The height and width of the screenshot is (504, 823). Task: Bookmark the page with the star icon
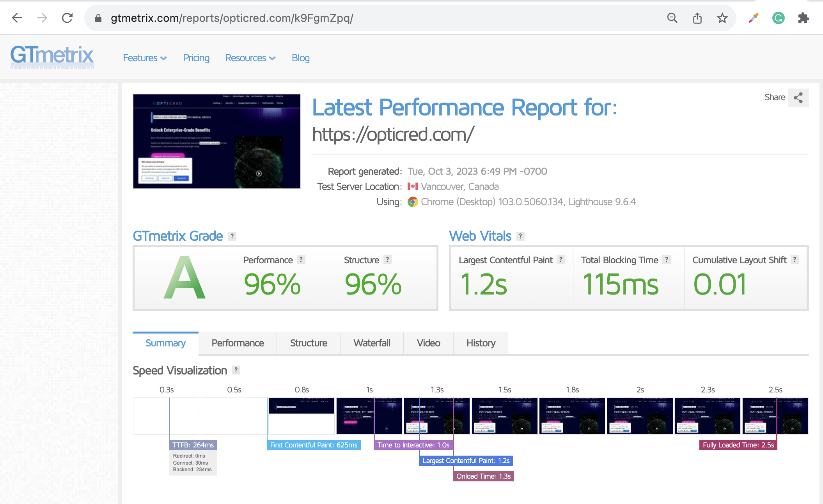722,18
